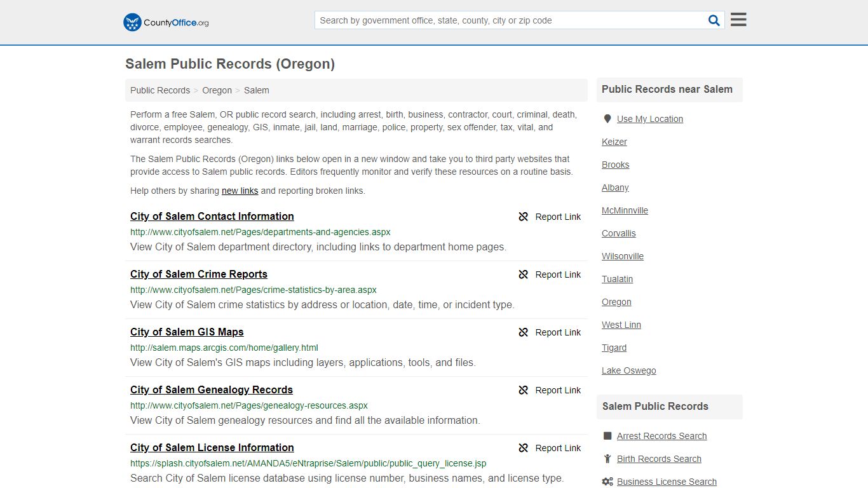Viewport: 868px width, 488px height.
Task: Click the CountyOffice.org logo
Action: 166,22
